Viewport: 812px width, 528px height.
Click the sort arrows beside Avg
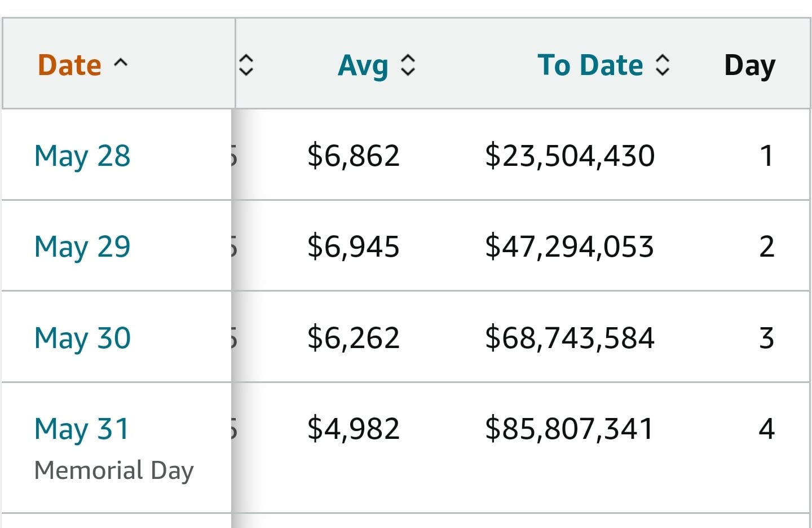(408, 65)
